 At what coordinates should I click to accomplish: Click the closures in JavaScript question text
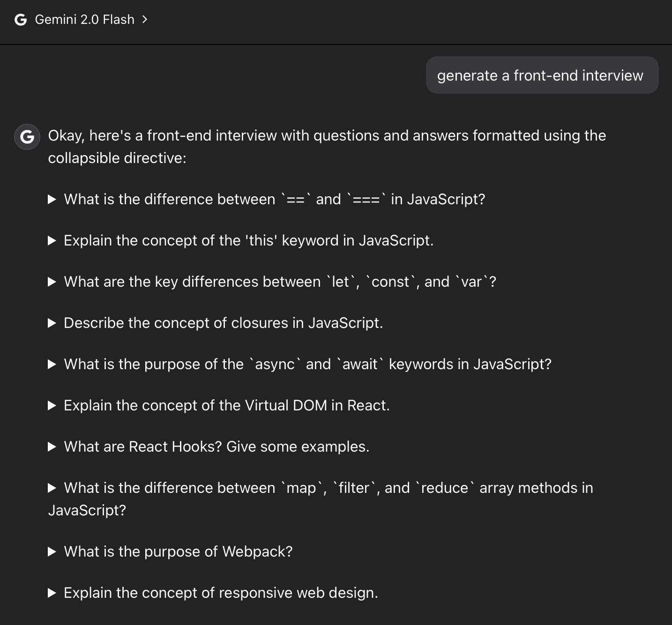(224, 323)
